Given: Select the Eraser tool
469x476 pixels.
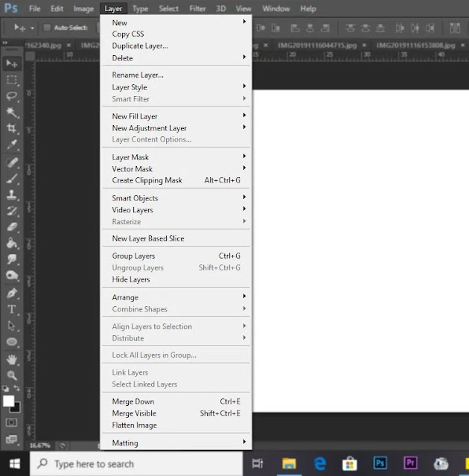Looking at the screenshot, I should pos(12,226).
